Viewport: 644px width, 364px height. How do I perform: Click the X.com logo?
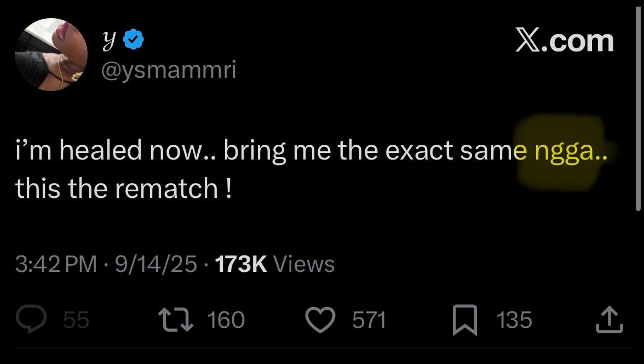click(564, 41)
